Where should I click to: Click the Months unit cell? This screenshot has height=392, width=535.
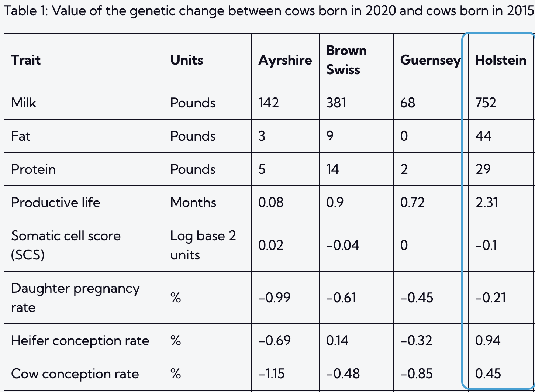tap(193, 202)
